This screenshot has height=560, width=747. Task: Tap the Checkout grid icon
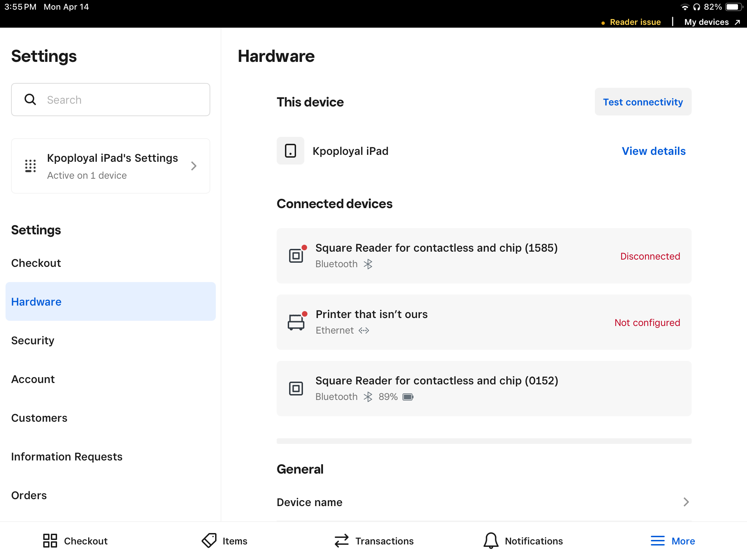(x=50, y=541)
